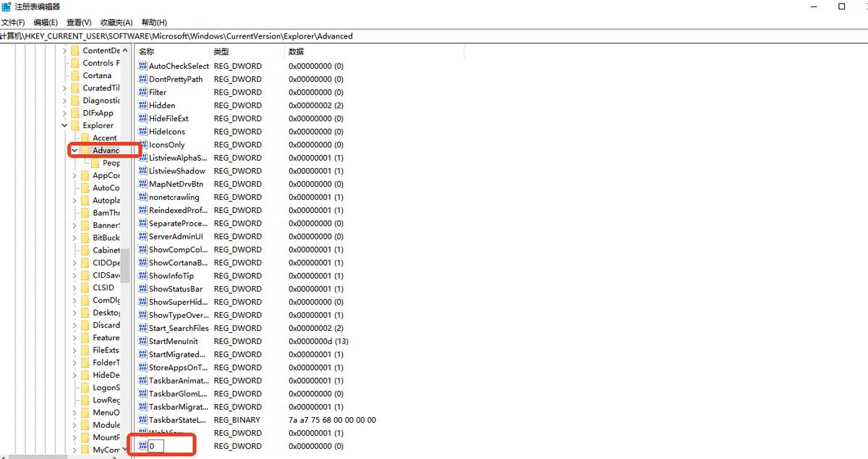Click the AutoCheckSelect DWORD icon

click(x=142, y=66)
